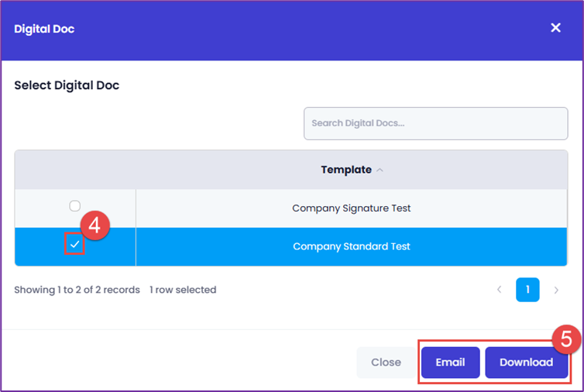The image size is (584, 392).
Task: Close the Digital Doc dialog with X
Action: (555, 28)
